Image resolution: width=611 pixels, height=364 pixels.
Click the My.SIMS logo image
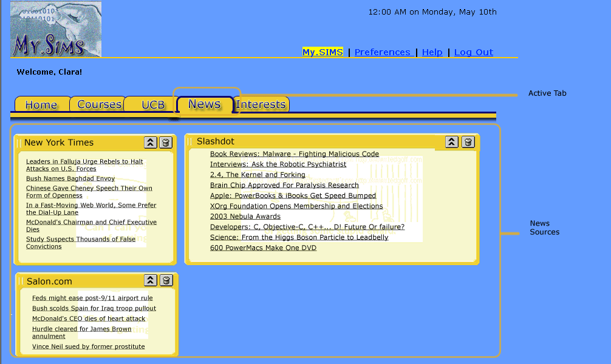click(56, 29)
